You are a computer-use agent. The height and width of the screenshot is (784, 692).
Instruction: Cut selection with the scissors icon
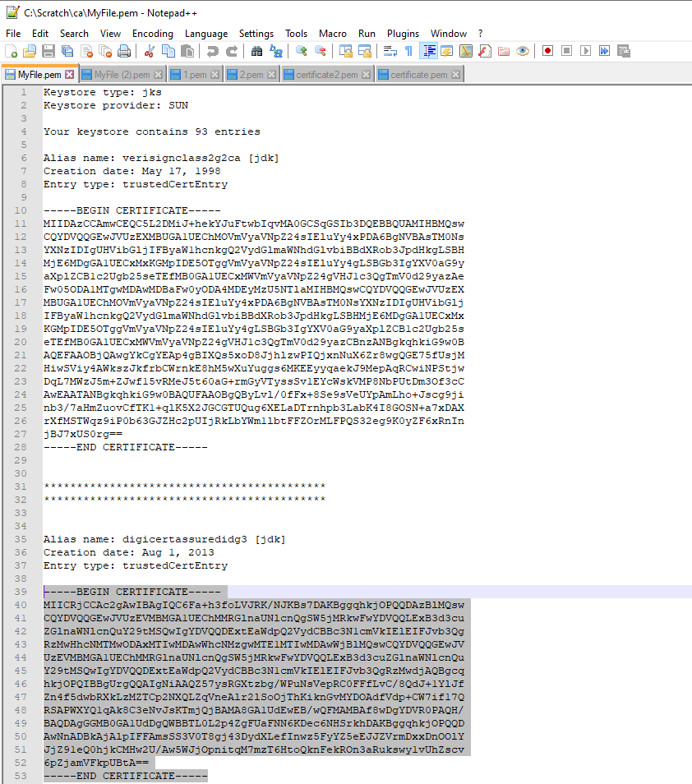click(150, 51)
